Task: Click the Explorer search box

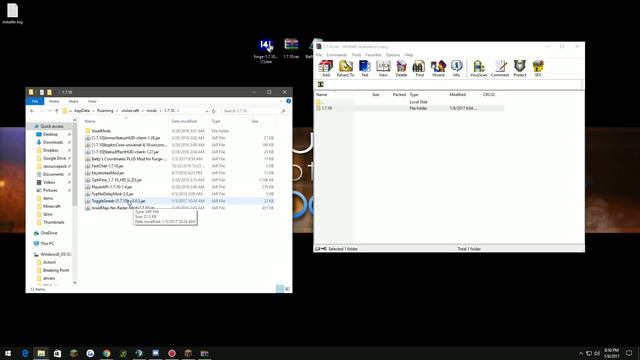Action: [253, 111]
